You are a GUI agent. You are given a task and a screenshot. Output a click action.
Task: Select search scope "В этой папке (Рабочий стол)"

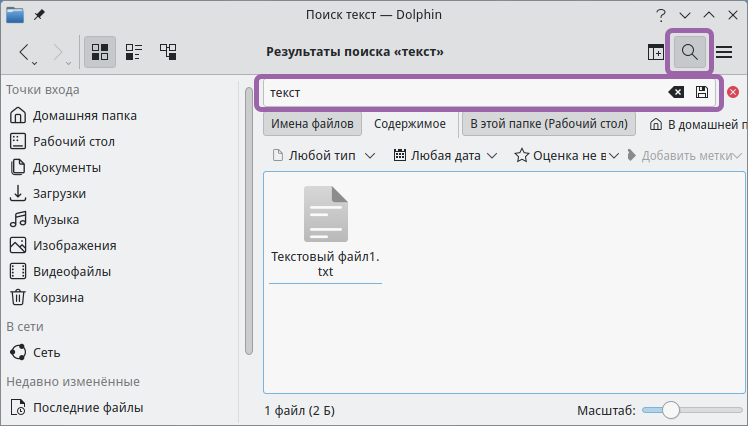[549, 124]
